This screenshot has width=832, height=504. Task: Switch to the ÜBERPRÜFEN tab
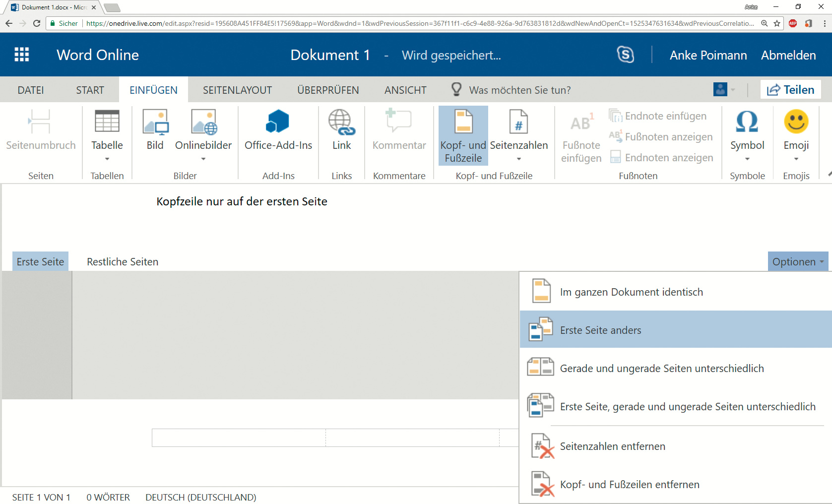[328, 90]
